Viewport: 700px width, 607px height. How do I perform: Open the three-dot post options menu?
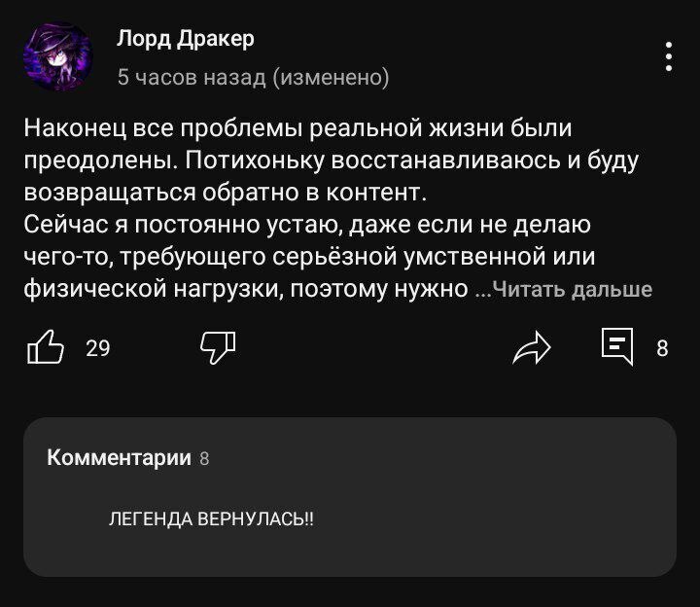[x=668, y=56]
